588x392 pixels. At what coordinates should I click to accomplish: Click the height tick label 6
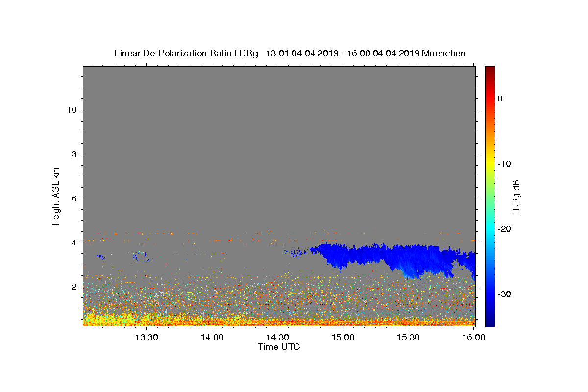tap(73, 198)
